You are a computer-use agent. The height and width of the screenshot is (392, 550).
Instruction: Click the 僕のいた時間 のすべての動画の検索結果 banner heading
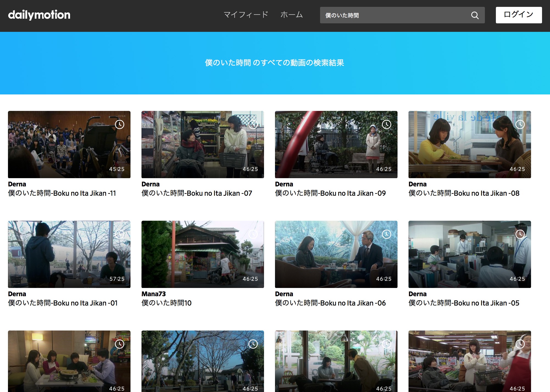[274, 63]
